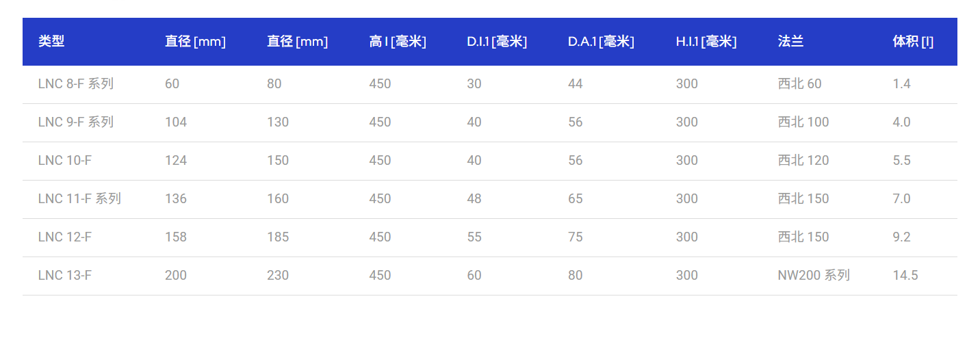Select the H.I.1 [毫米] header cell
The image size is (980, 355).
(706, 42)
